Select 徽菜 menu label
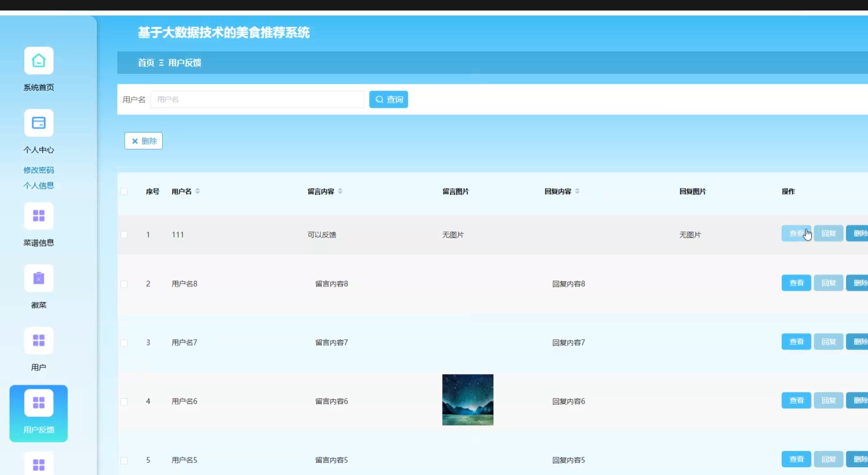The image size is (868, 475). pos(39,305)
